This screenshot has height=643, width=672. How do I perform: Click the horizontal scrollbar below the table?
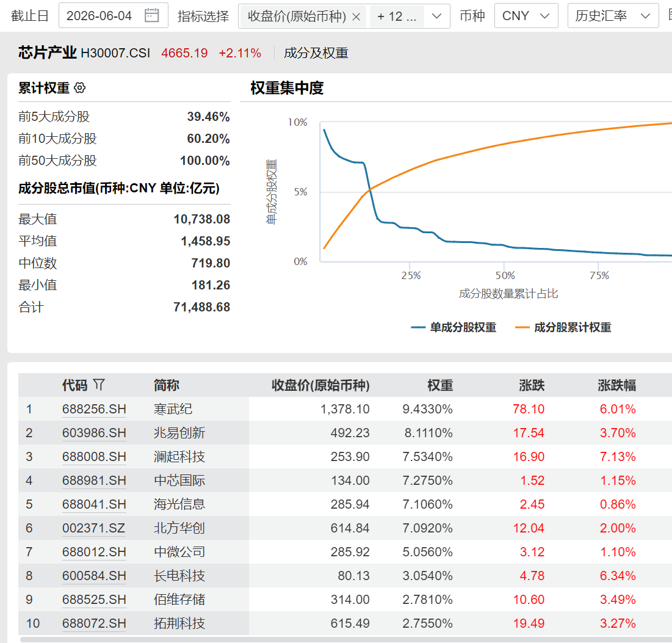click(x=345, y=639)
